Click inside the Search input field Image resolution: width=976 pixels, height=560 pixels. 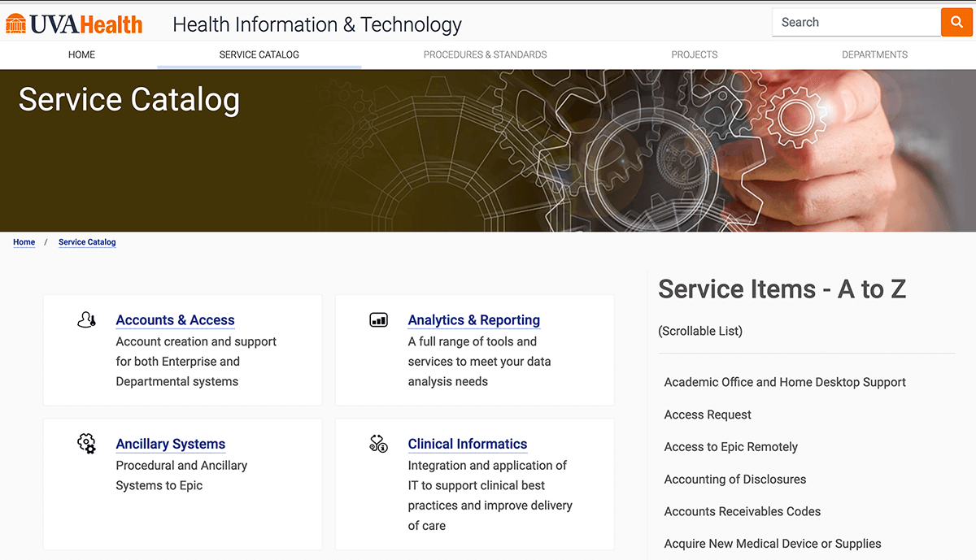point(854,22)
